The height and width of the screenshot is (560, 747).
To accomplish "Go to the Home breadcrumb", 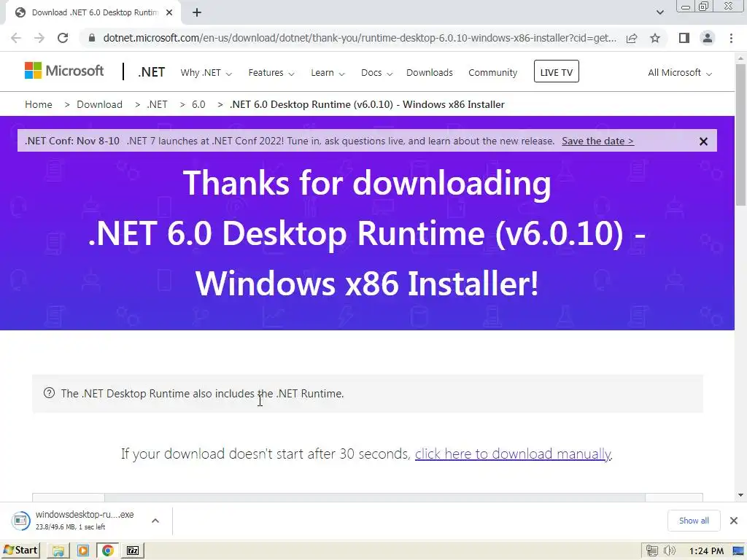I will (x=39, y=105).
